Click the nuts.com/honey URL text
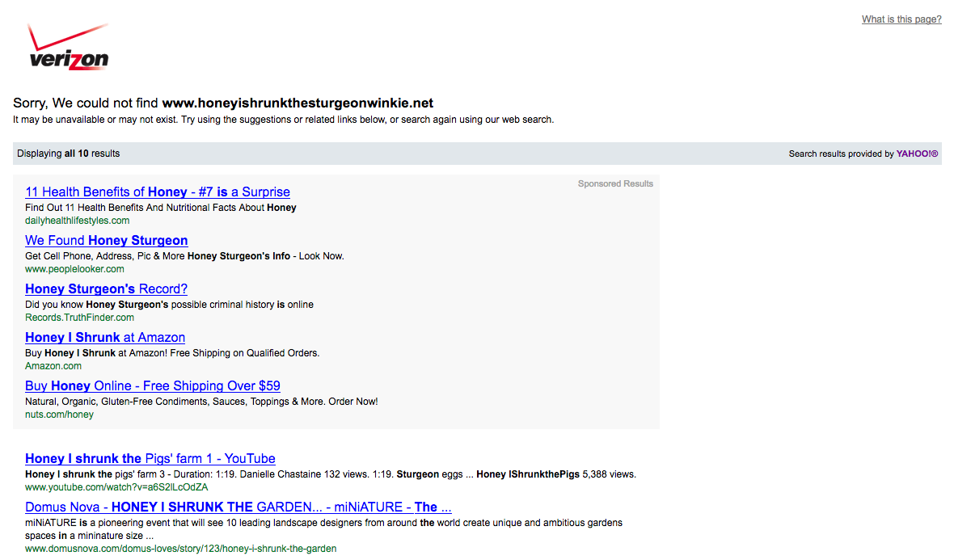Image resolution: width=954 pixels, height=560 pixels. [59, 415]
